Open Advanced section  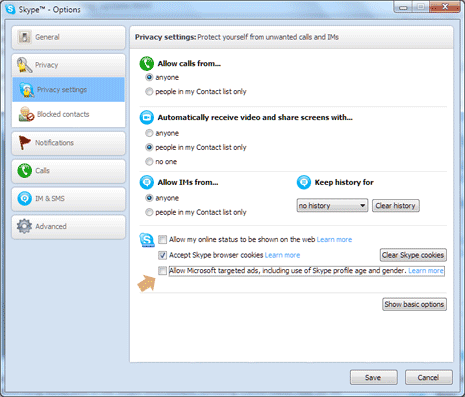tap(69, 227)
